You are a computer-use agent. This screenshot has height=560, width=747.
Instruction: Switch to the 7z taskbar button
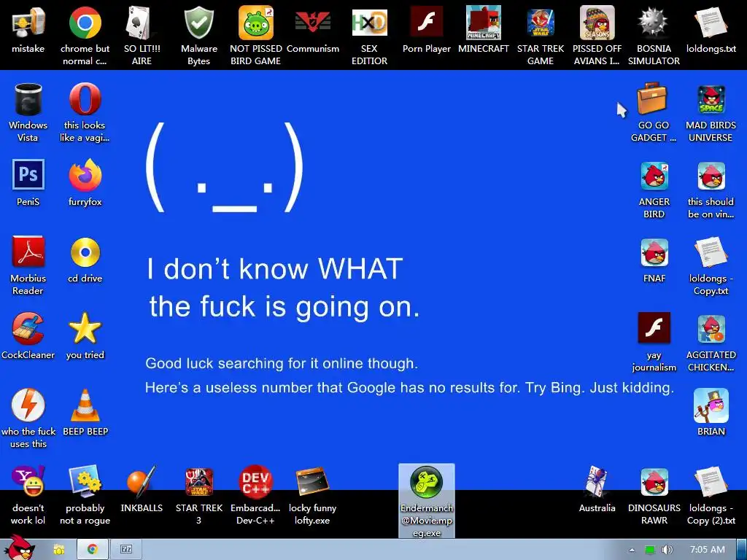point(126,550)
